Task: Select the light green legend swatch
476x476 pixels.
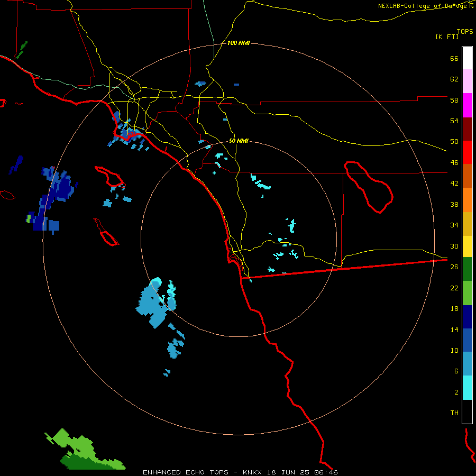Action: [467, 293]
